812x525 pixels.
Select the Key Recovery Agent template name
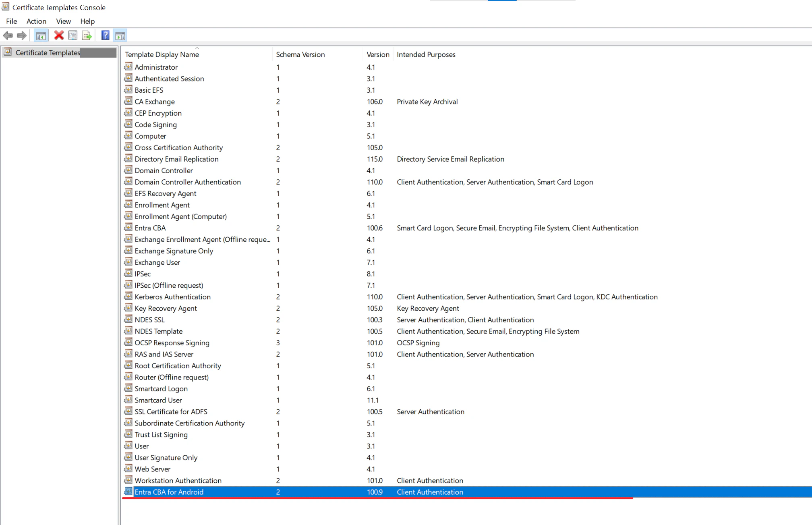(166, 308)
